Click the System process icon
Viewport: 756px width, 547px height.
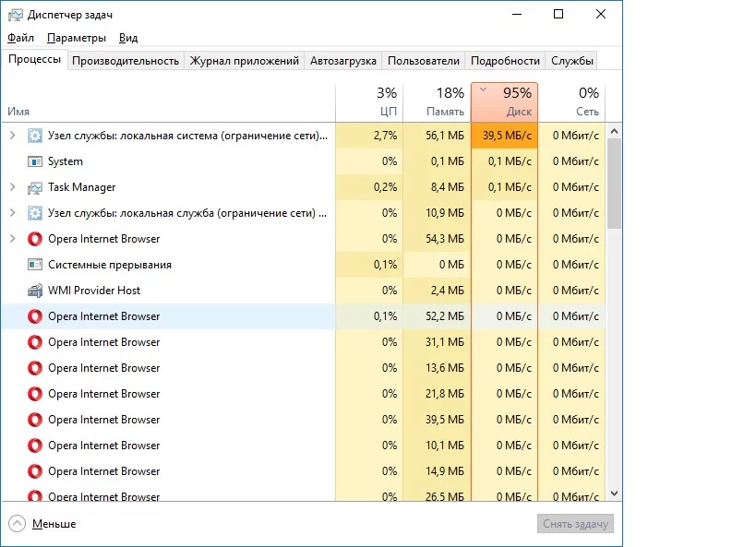(35, 161)
